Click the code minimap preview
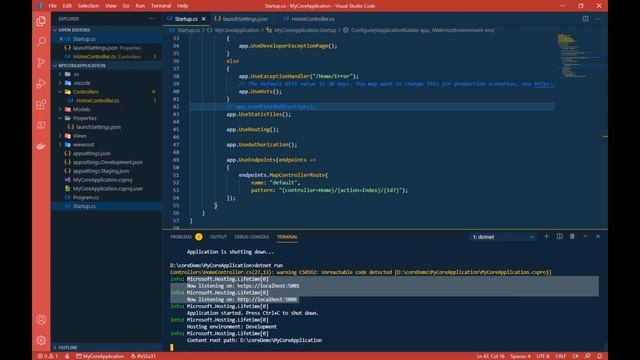Image resolution: width=640 pixels, height=360 pixels. (x=579, y=56)
